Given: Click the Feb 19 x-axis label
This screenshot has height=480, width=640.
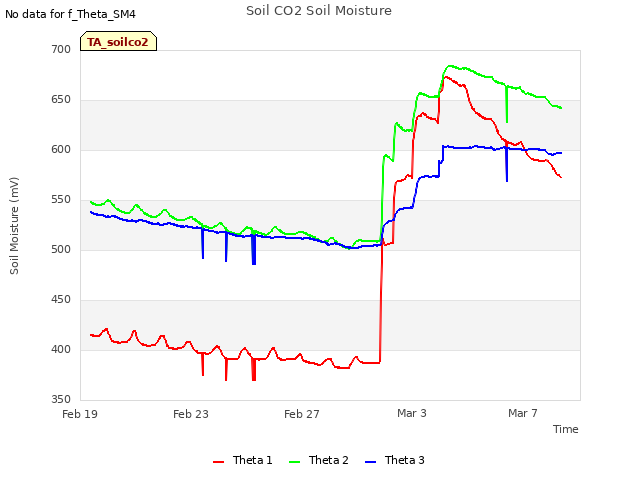Looking at the screenshot, I should [x=80, y=414].
